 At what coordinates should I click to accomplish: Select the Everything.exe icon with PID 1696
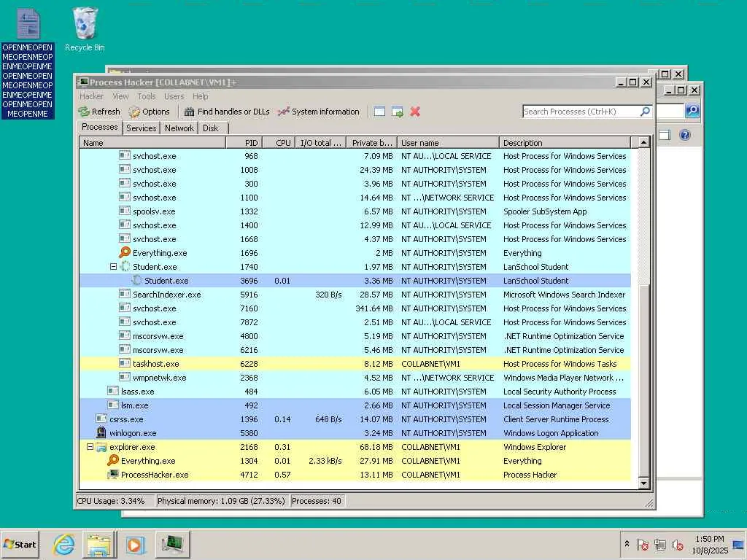125,252
